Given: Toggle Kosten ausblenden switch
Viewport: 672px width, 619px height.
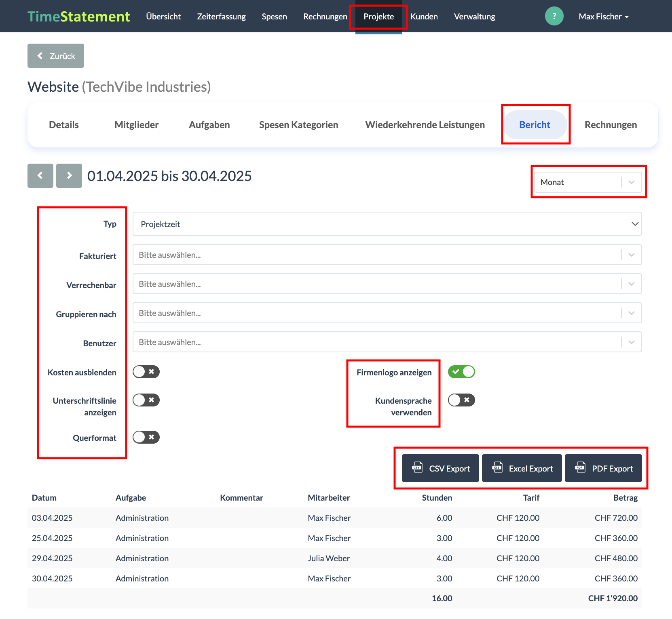Looking at the screenshot, I should [x=146, y=372].
